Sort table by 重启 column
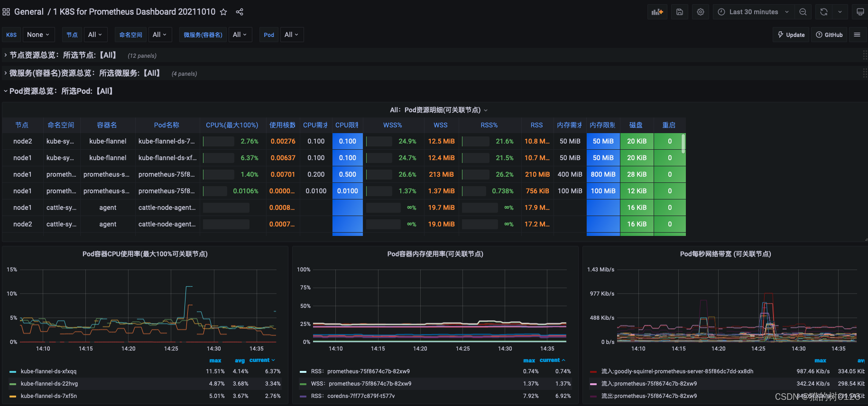Viewport: 868px width, 406px height. (x=669, y=125)
